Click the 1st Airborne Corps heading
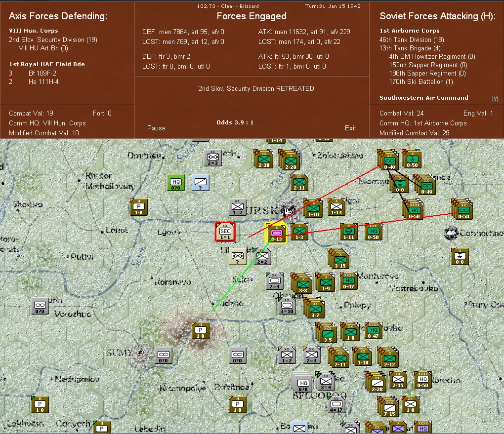This screenshot has height=434, width=504. [410, 31]
